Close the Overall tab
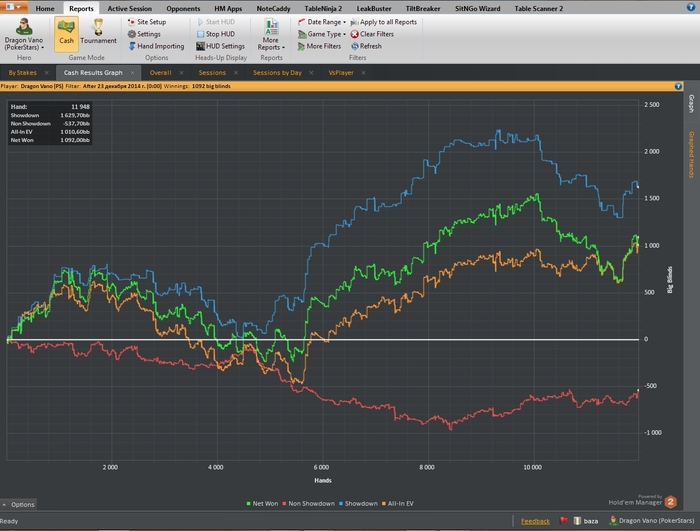 pyautogui.click(x=181, y=73)
